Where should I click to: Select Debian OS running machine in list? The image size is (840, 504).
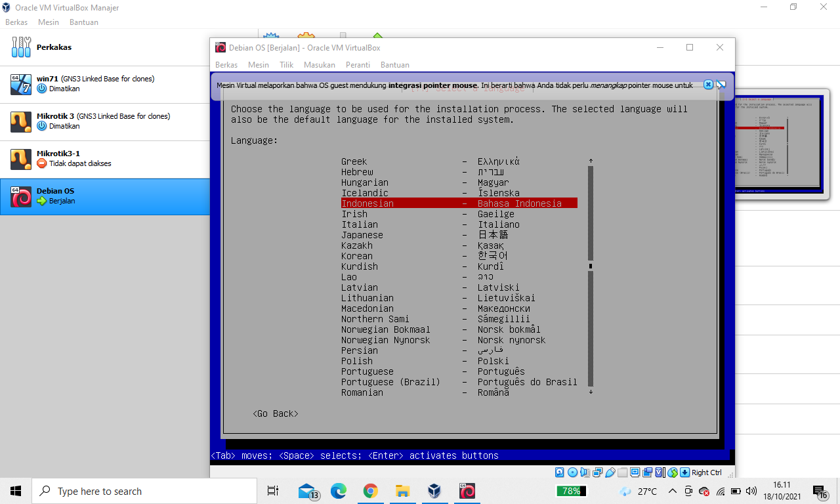105,197
